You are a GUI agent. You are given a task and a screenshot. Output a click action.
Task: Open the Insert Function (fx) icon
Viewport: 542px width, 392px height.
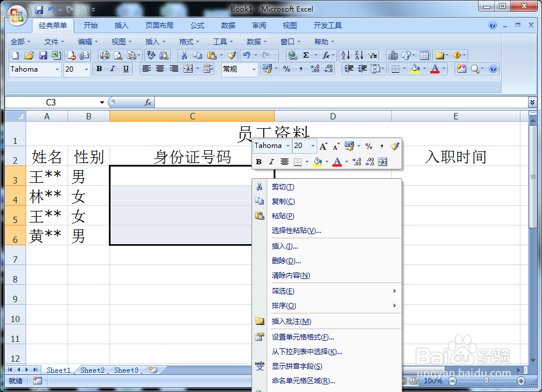[x=326, y=56]
